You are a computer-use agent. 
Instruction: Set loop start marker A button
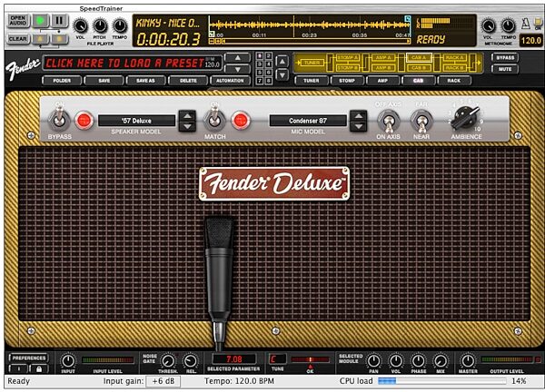[41, 38]
